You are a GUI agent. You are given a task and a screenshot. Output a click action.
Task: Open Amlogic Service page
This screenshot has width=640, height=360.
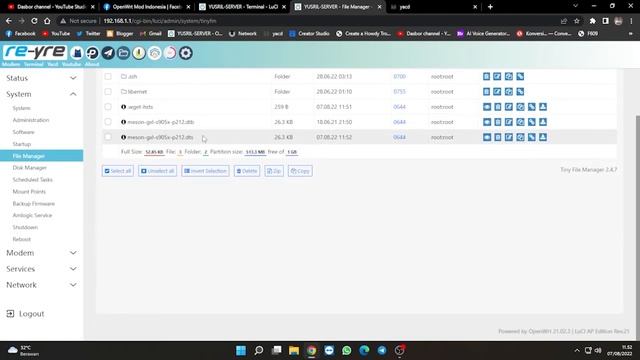(x=32, y=215)
